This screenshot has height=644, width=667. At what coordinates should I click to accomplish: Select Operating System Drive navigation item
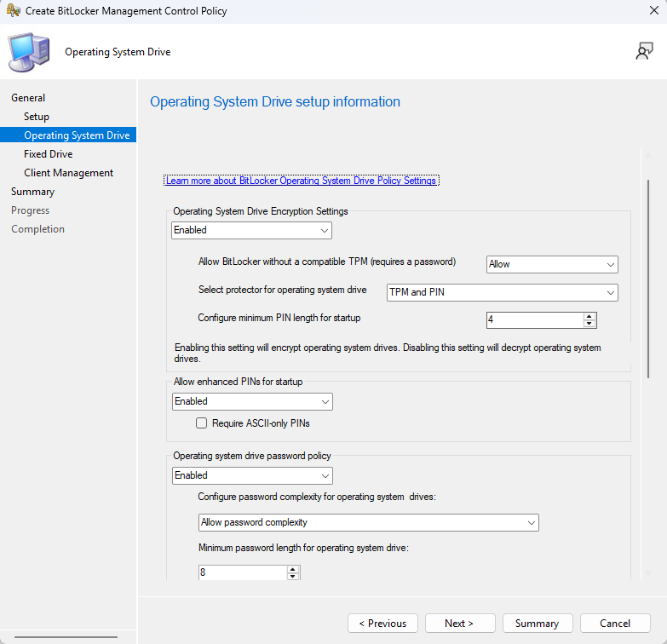[x=68, y=135]
